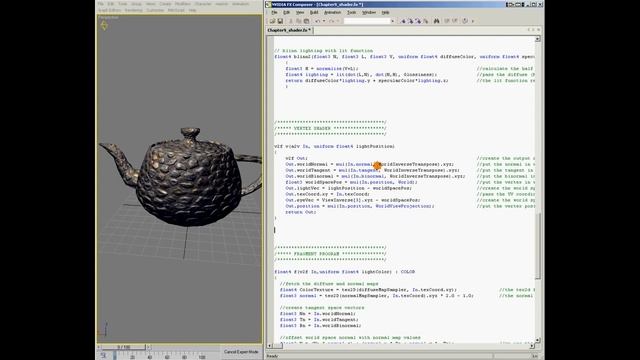Click the Save icon in FX Composer toolbar
Screen dimensions: 640x360
280,21
